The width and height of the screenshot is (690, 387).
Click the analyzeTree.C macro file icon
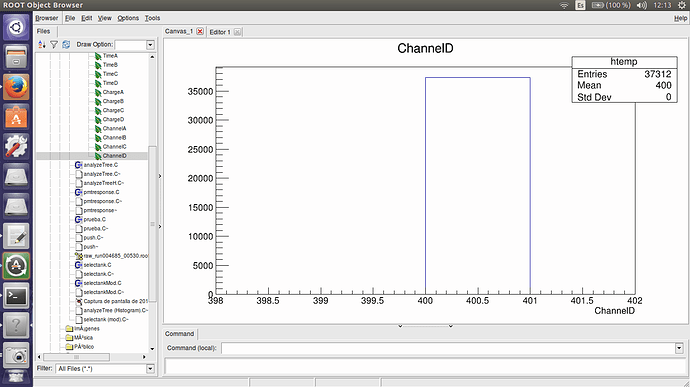tap(78, 165)
